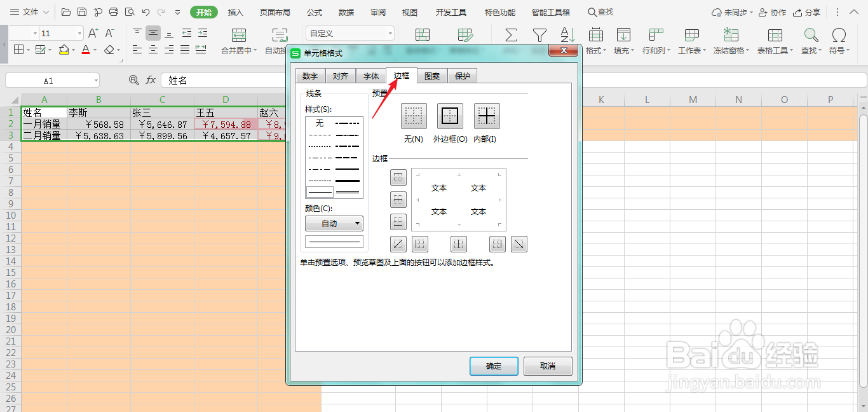
Task: Click the AZ sort ascending icon
Action: pos(566,35)
